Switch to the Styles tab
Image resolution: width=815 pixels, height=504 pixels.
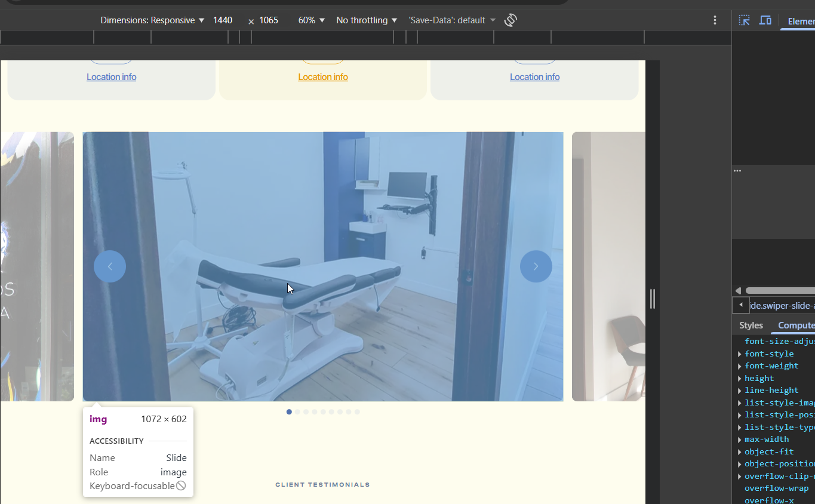[751, 325]
